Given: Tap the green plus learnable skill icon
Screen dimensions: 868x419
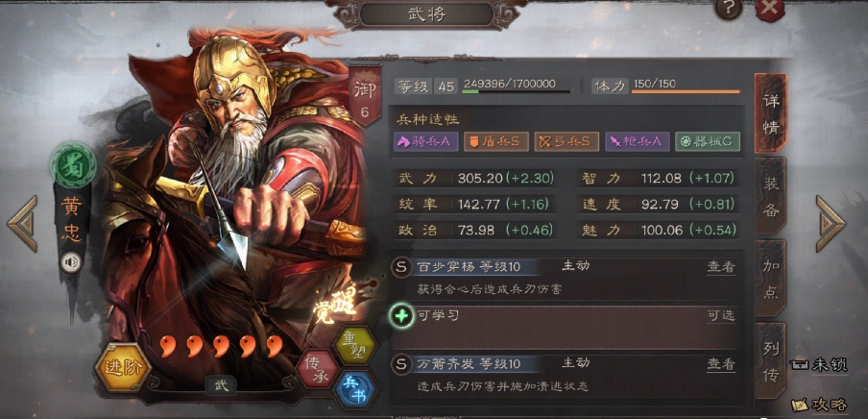Looking at the screenshot, I should [402, 316].
